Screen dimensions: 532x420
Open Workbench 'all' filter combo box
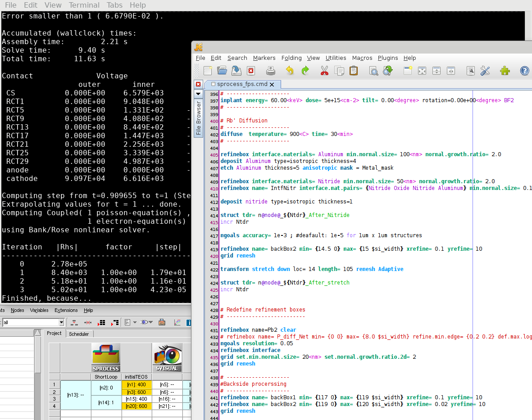tap(33, 322)
